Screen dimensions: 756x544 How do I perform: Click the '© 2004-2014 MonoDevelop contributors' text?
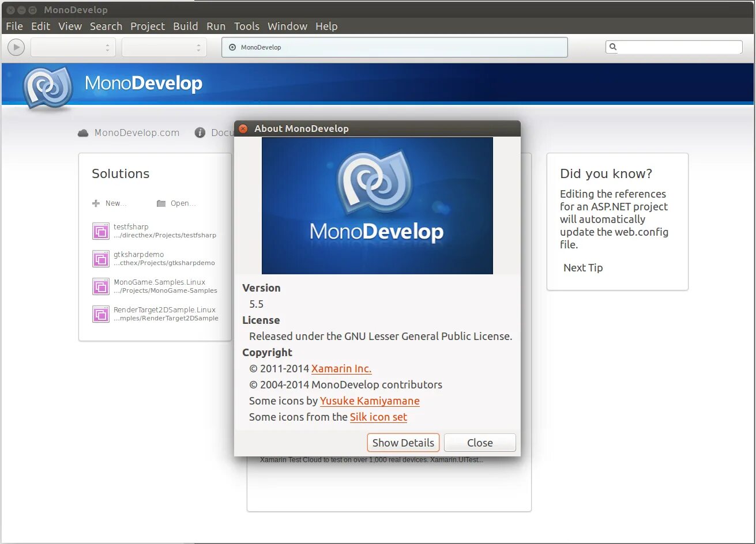click(x=345, y=385)
